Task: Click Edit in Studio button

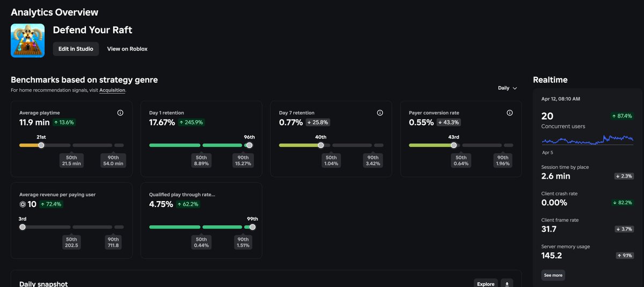Action: coord(76,49)
